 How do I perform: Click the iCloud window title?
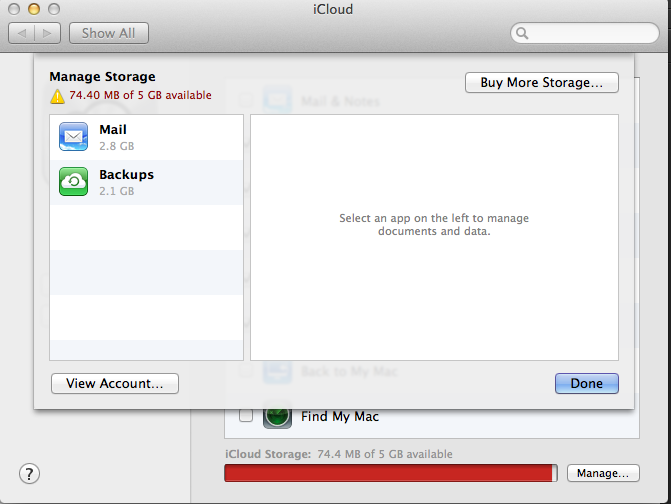coord(333,9)
